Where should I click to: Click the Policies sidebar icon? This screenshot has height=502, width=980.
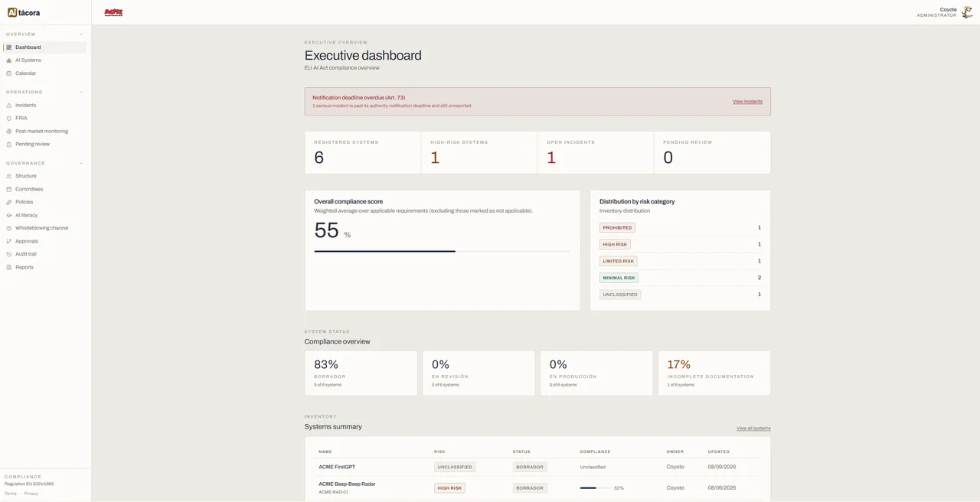(x=9, y=202)
